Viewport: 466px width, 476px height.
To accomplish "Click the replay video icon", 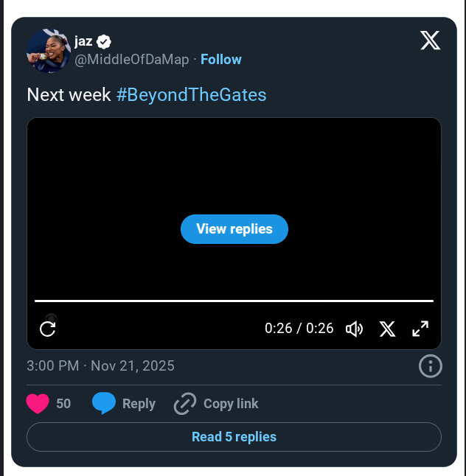I will pyautogui.click(x=48, y=329).
